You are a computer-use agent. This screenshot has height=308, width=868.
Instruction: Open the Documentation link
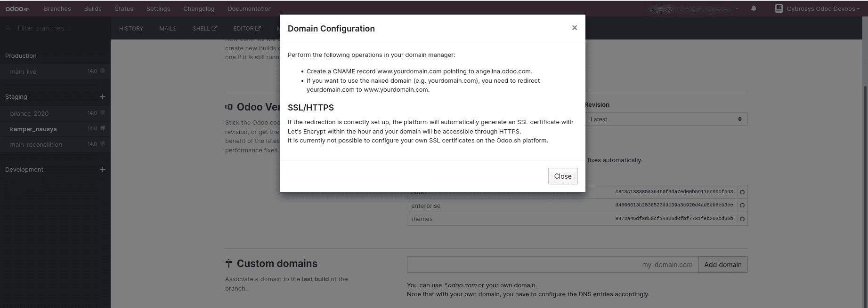[250, 8]
